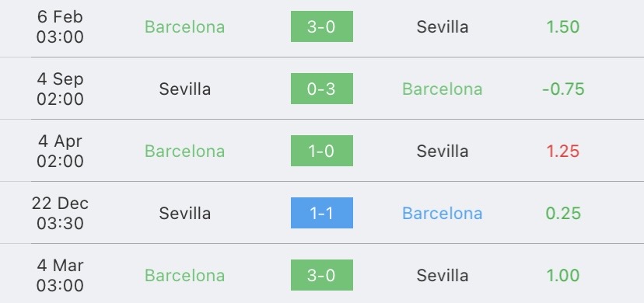Click the 22 Dec 03:30 date
Screen dimensions: 644x303
(x=60, y=213)
